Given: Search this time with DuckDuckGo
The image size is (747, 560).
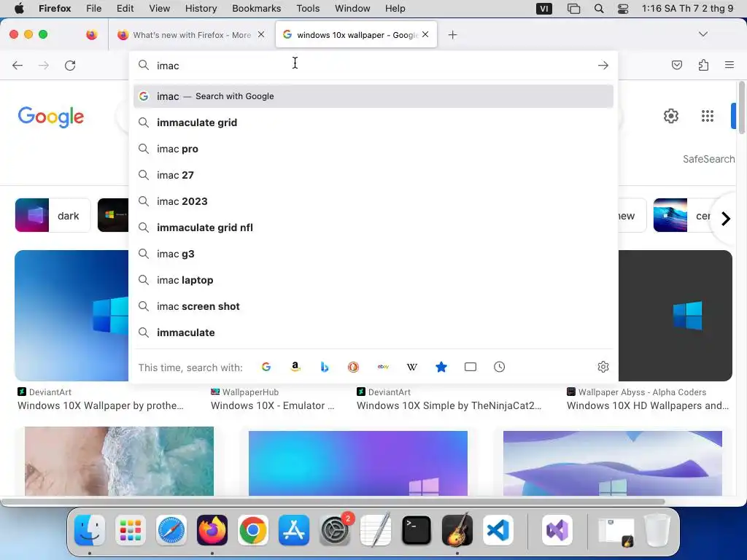Looking at the screenshot, I should pyautogui.click(x=353, y=367).
